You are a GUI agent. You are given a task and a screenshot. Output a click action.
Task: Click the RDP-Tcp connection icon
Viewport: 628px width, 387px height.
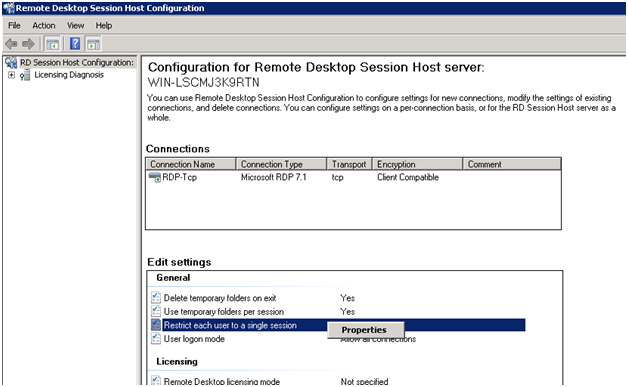155,177
